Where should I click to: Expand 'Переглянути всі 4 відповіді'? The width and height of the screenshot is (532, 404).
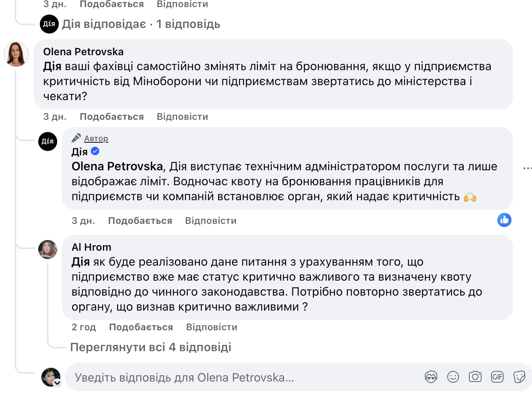(151, 347)
